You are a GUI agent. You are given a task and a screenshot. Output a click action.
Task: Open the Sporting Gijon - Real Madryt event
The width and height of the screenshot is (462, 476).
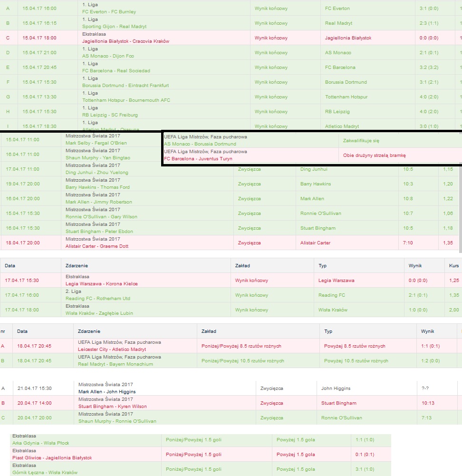coord(115,27)
